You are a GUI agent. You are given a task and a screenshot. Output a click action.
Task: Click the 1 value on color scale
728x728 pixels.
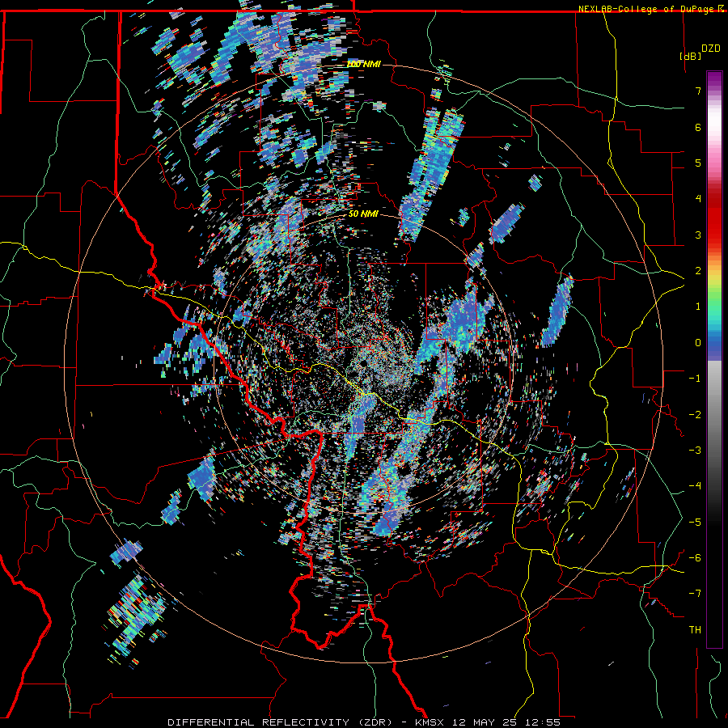pos(698,307)
